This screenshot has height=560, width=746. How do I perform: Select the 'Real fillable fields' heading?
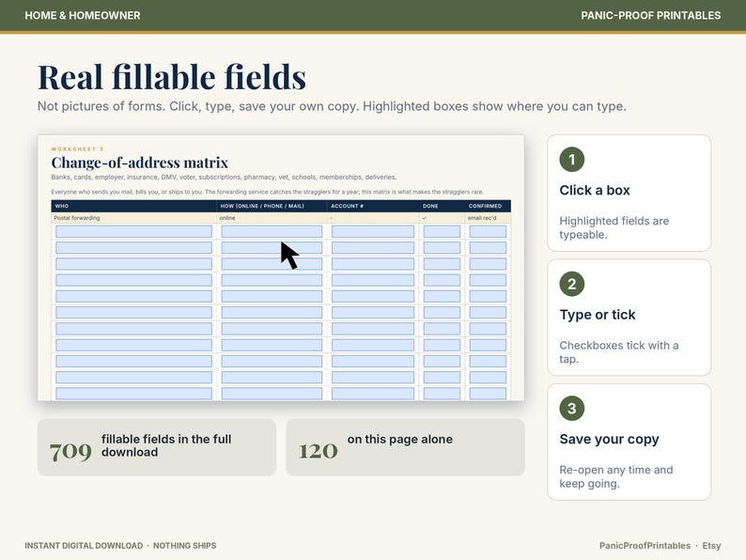point(172,77)
